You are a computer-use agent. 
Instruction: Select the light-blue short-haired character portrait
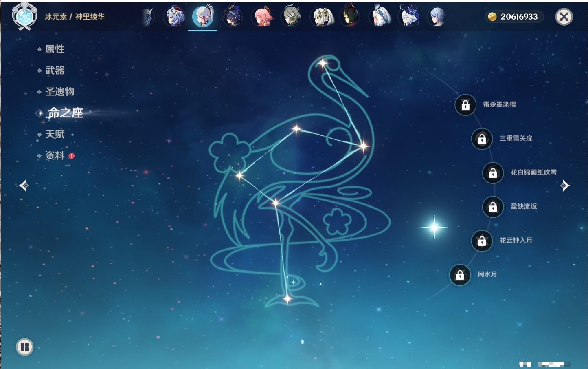tap(437, 17)
